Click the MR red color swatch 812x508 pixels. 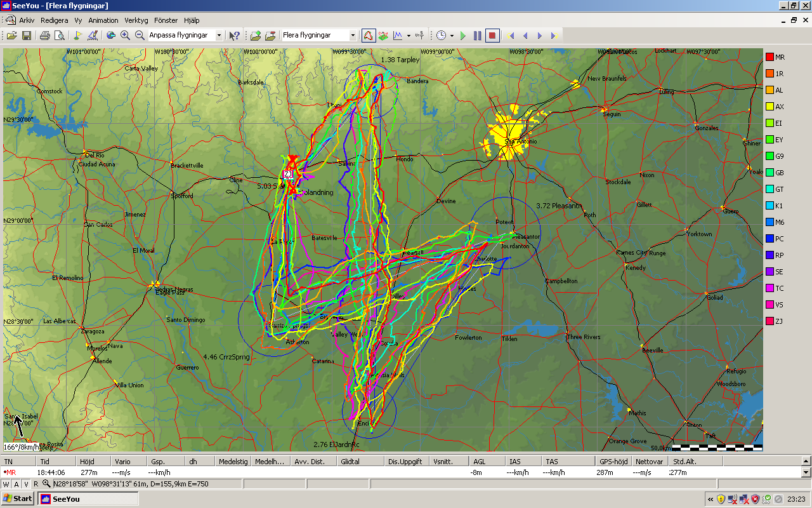(x=770, y=57)
